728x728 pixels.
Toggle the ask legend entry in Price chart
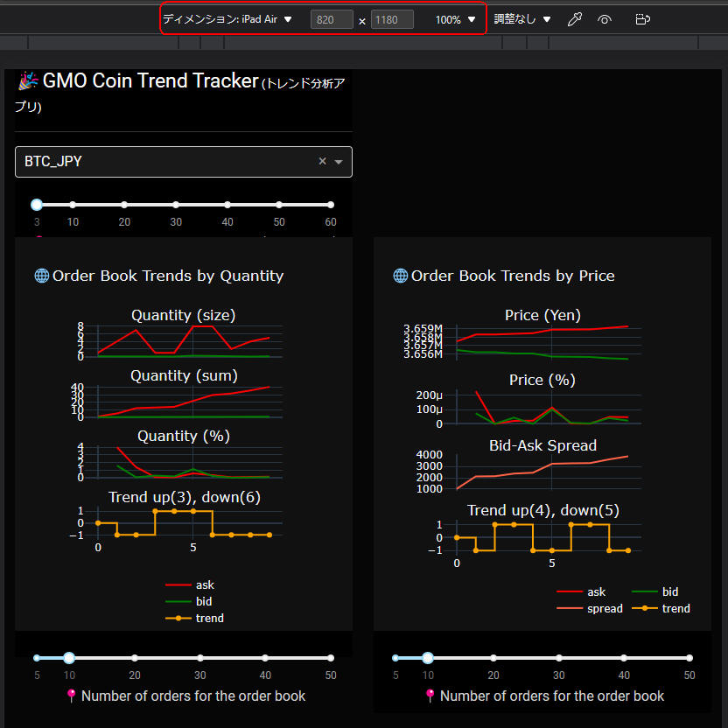coord(581,592)
